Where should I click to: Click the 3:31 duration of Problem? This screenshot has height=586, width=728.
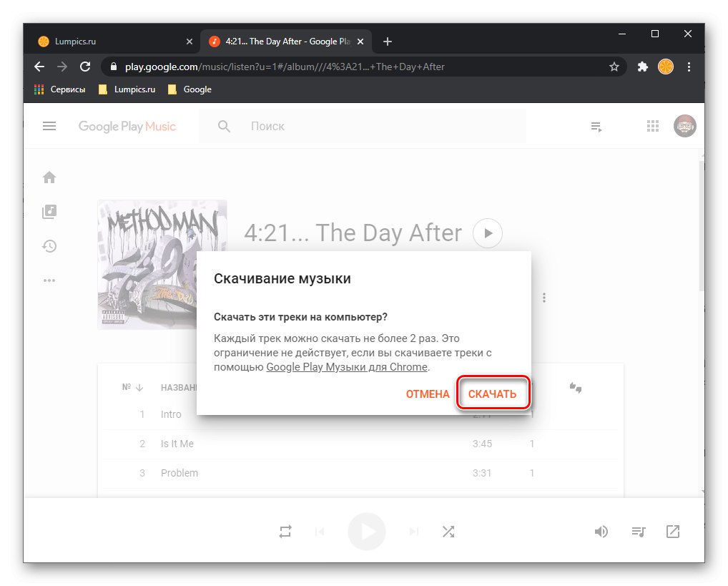click(x=482, y=473)
